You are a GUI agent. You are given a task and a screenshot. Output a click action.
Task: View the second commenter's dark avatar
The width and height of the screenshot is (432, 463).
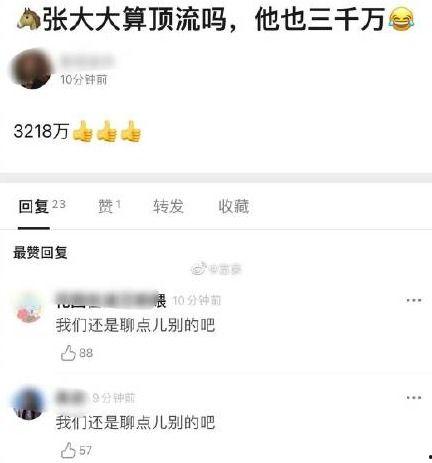(x=29, y=403)
